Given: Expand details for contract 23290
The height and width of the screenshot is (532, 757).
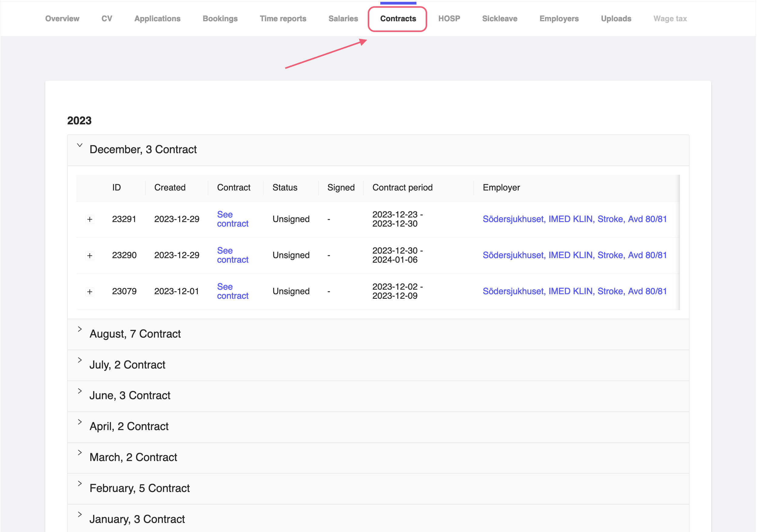Looking at the screenshot, I should click(x=90, y=255).
